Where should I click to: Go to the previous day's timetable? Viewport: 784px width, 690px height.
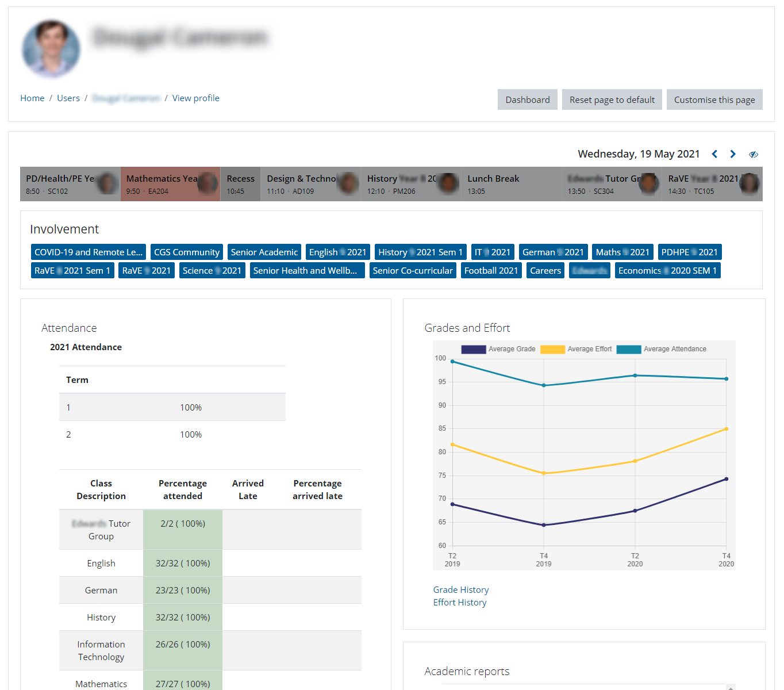click(714, 154)
